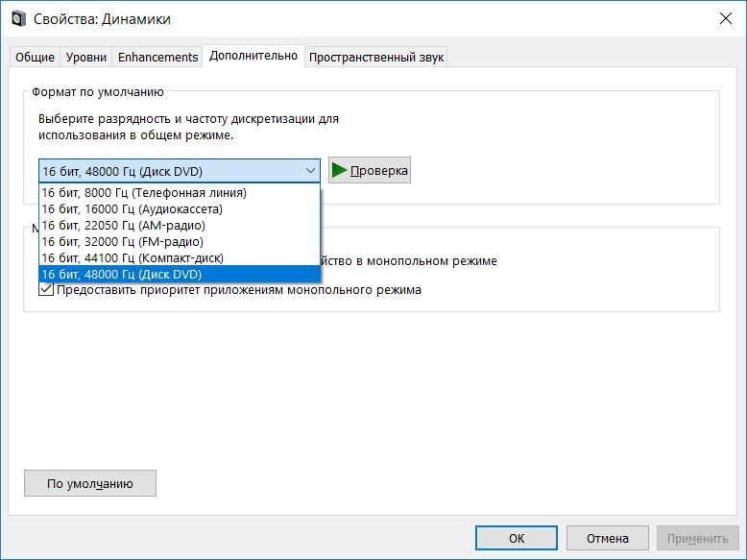Collapse the default format dropdown arrow
This screenshot has width=747, height=560.
[309, 171]
